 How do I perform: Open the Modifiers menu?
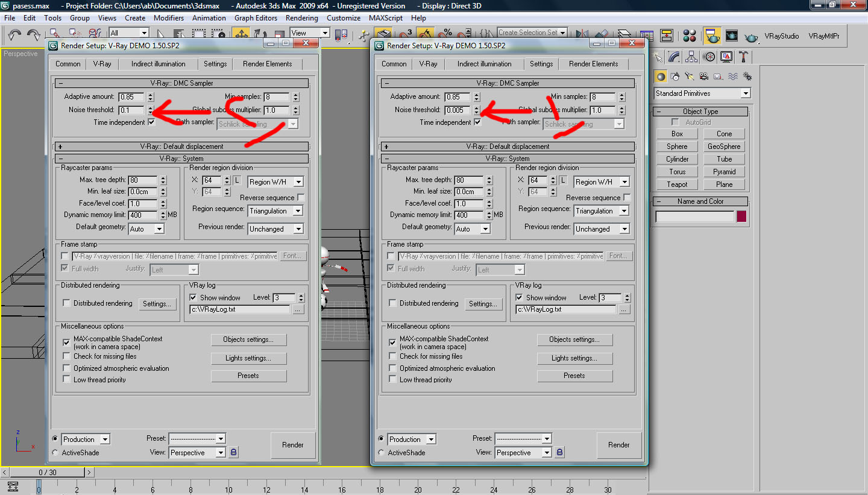[x=169, y=18]
